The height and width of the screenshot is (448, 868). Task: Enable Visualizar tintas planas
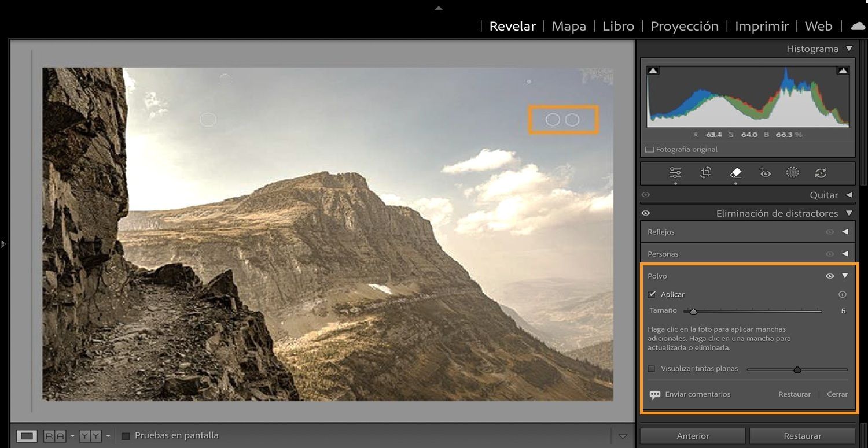(652, 368)
